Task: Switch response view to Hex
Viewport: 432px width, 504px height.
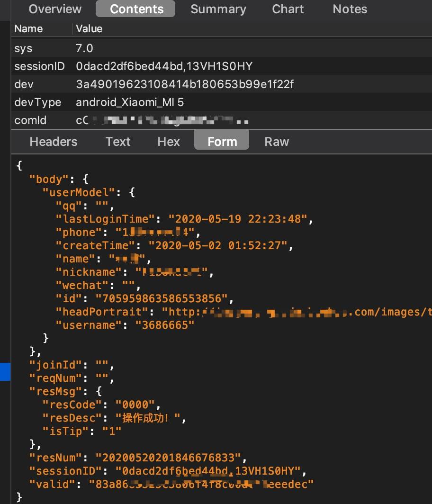Action: (169, 142)
